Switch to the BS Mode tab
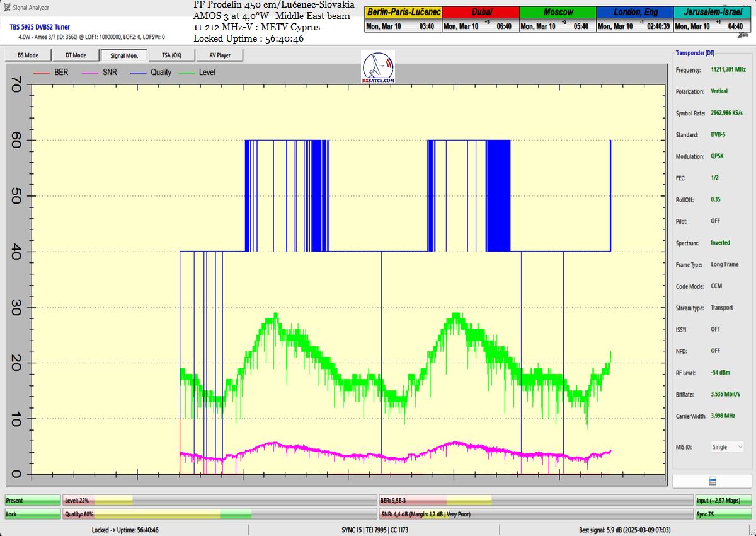 point(27,55)
